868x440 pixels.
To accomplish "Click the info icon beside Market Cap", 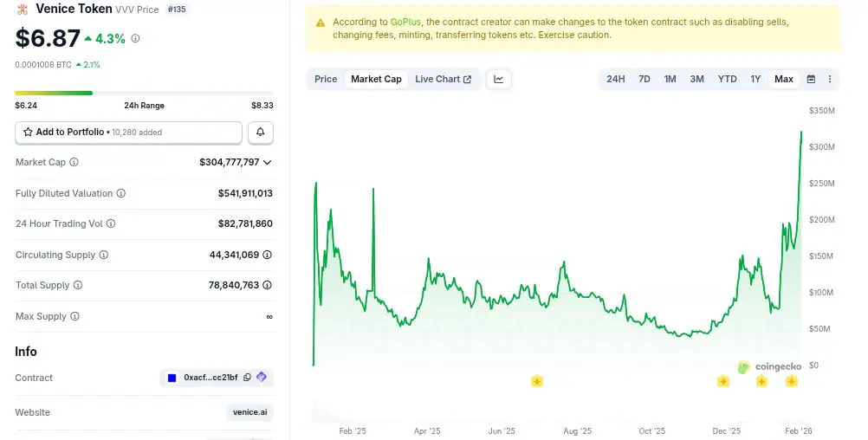I will pyautogui.click(x=74, y=162).
